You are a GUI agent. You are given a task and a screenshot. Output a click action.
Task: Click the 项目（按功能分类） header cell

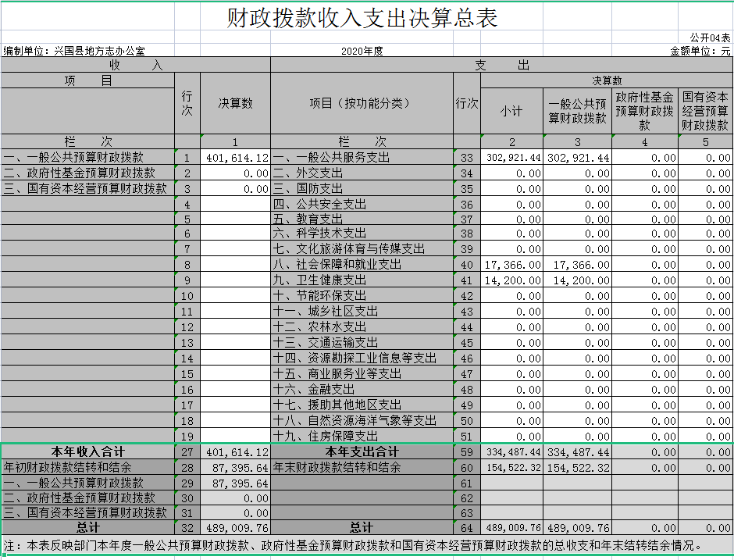pos(362,103)
